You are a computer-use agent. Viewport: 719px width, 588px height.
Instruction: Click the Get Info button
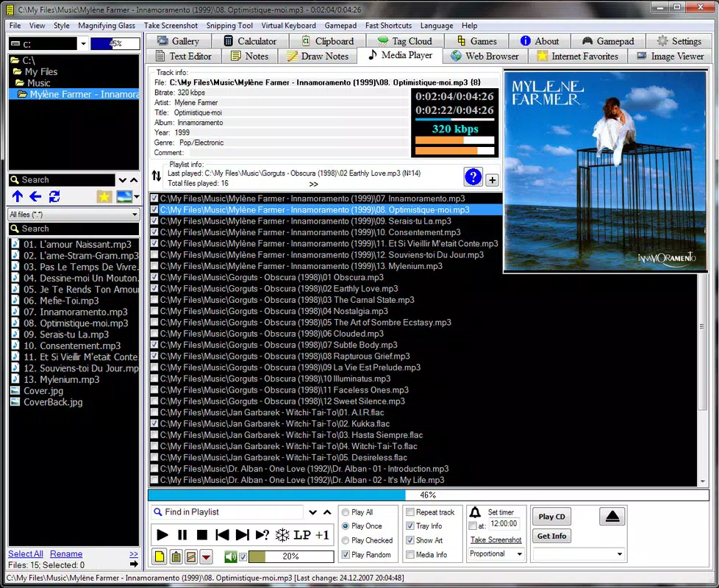[x=551, y=536]
